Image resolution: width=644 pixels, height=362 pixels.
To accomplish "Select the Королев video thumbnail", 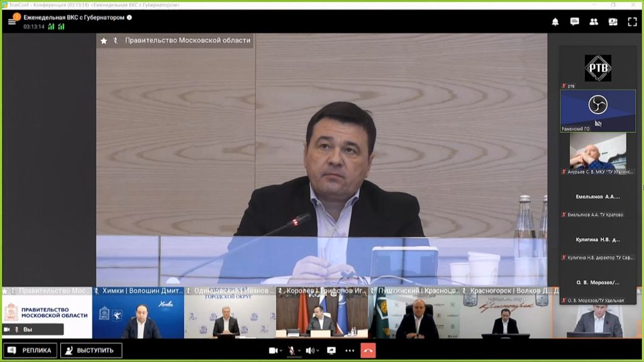I will 322,313.
